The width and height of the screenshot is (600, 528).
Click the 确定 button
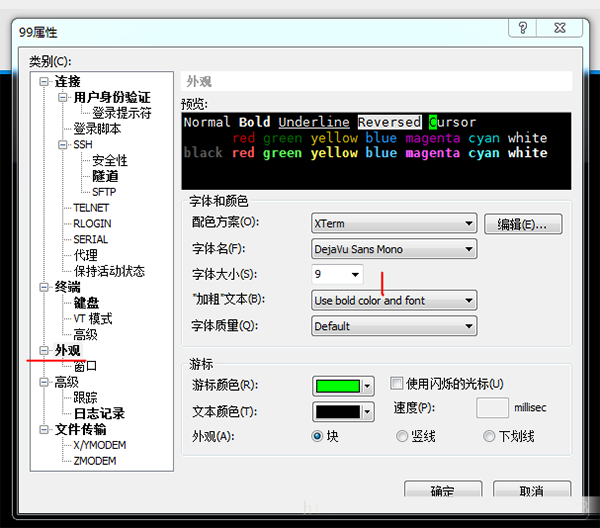tap(441, 491)
